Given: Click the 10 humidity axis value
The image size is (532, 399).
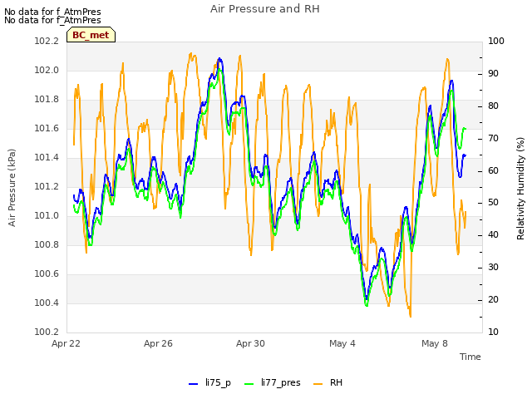Looking at the screenshot, I should tap(493, 332).
